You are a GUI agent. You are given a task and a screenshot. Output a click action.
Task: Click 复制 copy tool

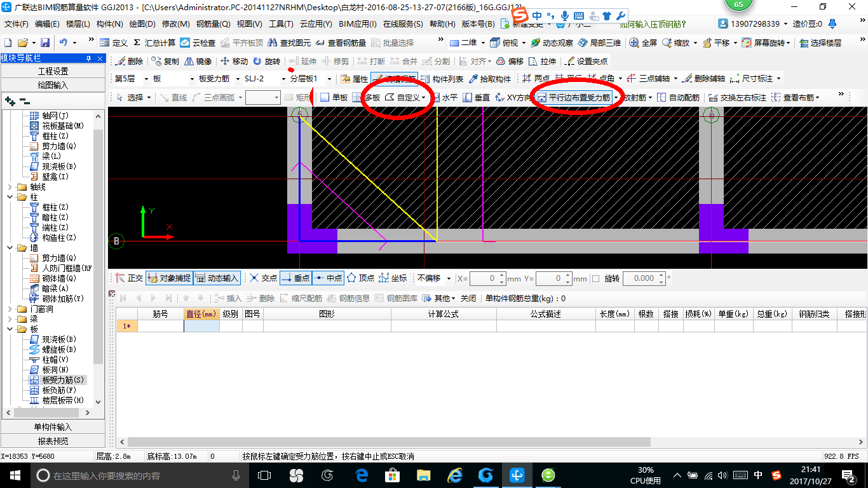[x=166, y=61]
